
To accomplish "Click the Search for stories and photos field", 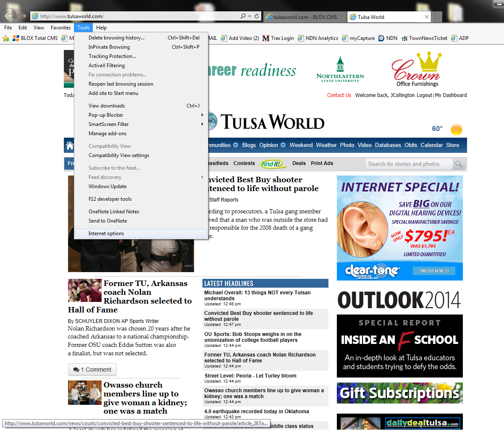I will [x=409, y=164].
